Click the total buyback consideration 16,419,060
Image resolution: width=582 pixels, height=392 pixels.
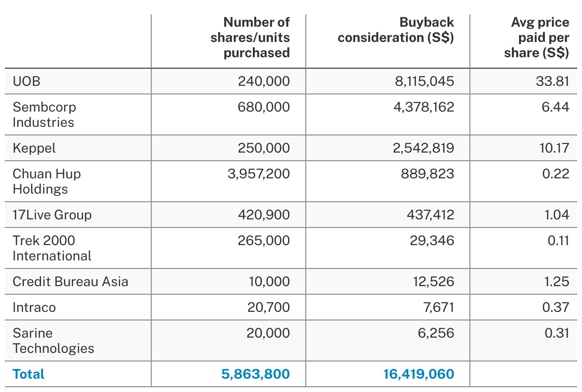click(418, 374)
